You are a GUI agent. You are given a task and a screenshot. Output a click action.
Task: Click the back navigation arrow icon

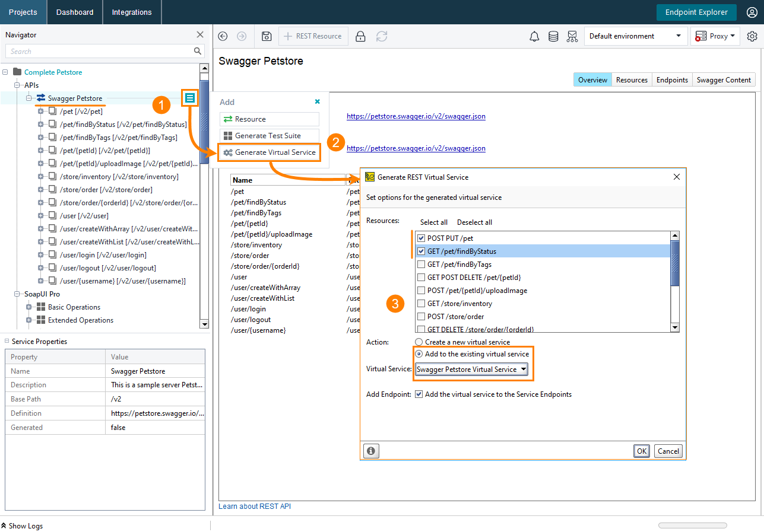223,36
